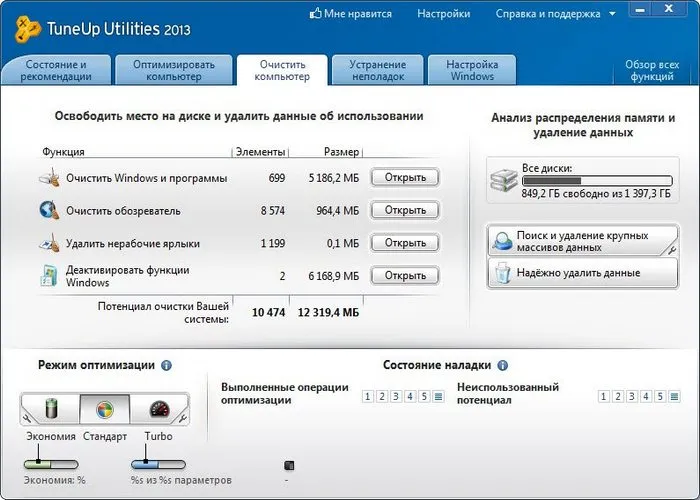This screenshot has height=500, width=700.
Task: Click the element count 8 574
Action: click(273, 211)
